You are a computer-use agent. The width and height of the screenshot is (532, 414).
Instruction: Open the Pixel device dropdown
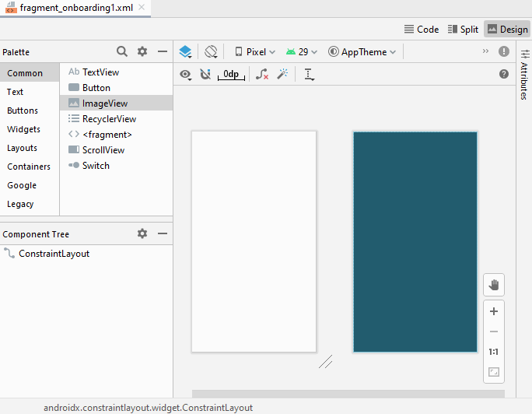pyautogui.click(x=255, y=52)
